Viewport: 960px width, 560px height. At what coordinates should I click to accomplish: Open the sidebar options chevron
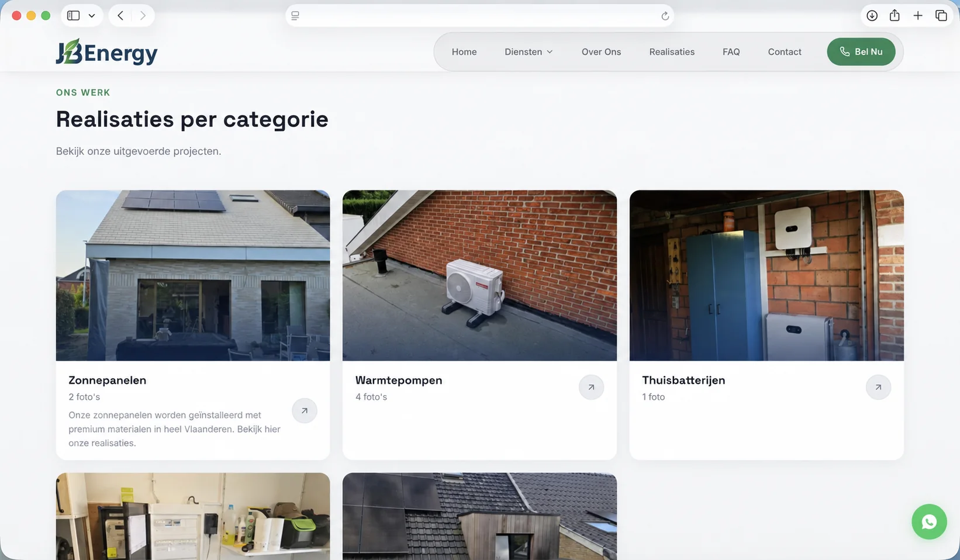[92, 16]
